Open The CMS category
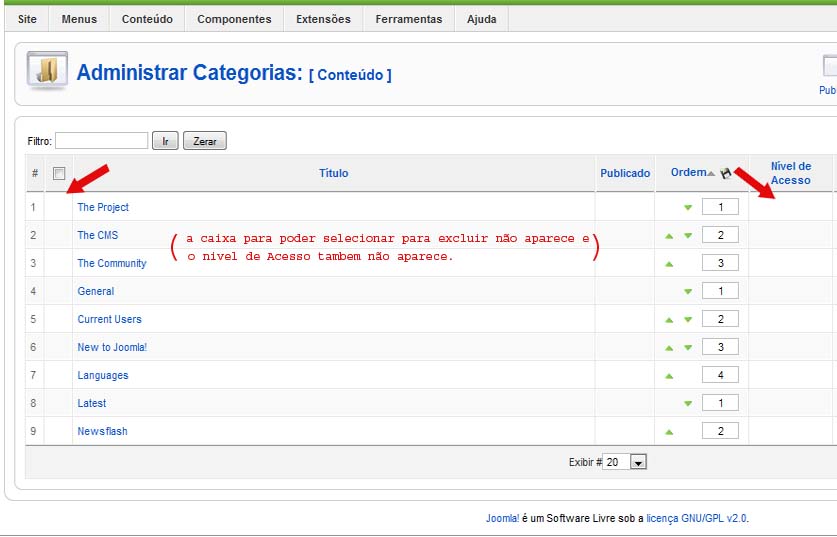The image size is (837, 537). click(98, 235)
